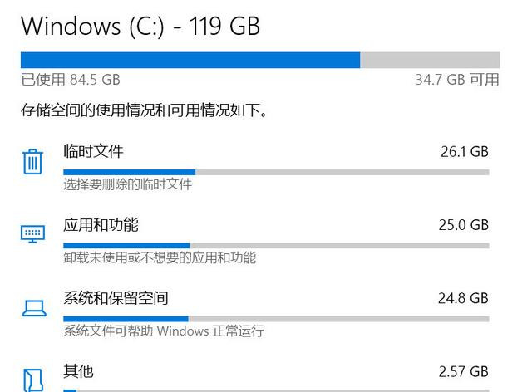Click the 临时文件 usage bar
The image size is (532, 392).
(276, 172)
